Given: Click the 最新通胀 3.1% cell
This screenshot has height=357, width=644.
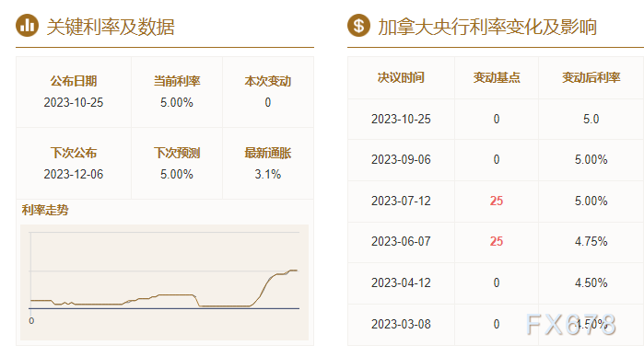Looking at the screenshot, I should coord(268,163).
